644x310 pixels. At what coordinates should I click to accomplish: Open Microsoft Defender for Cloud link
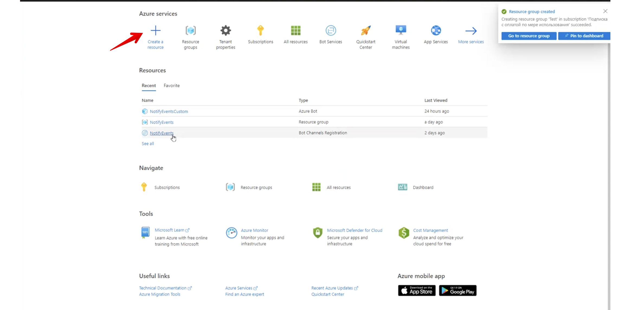(x=355, y=230)
